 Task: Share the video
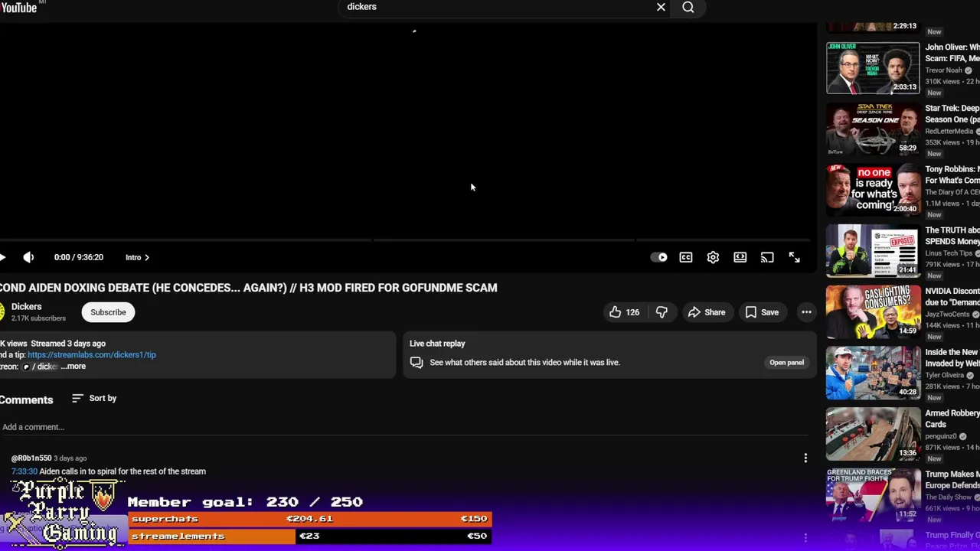706,312
